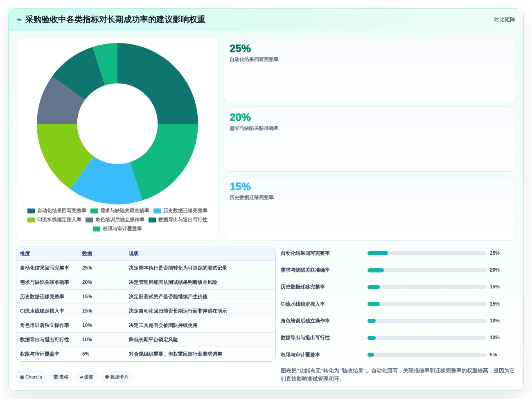Click the 5% value in table
532x399 pixels.
coord(86,354)
